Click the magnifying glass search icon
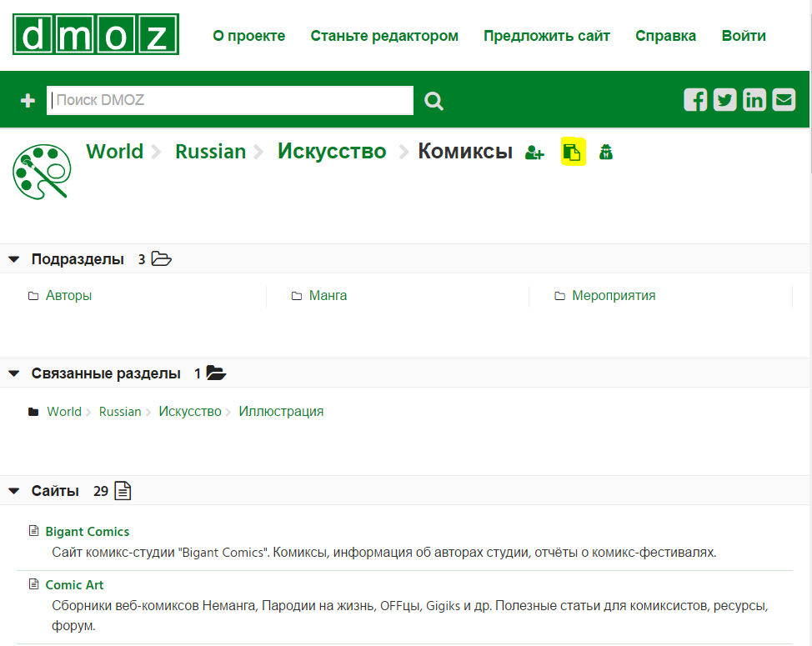Screen dimensions: 812x646 (434, 100)
